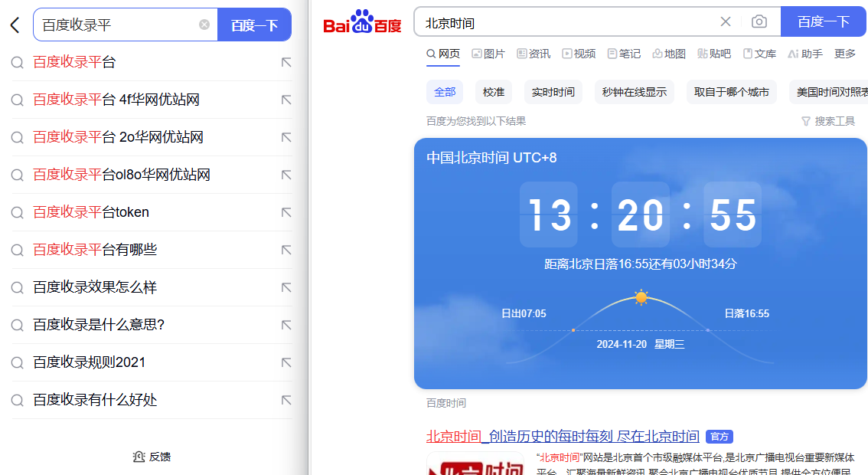Screen dimensions: 868x475
Task: Select suggestion 百度收录是什么意思?
Action: tap(152, 325)
